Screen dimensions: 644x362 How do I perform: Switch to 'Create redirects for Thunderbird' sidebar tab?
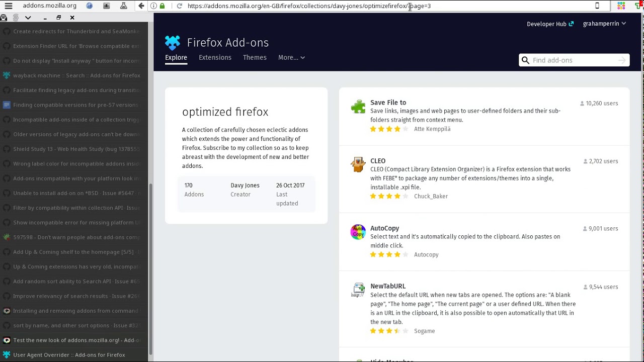73,31
